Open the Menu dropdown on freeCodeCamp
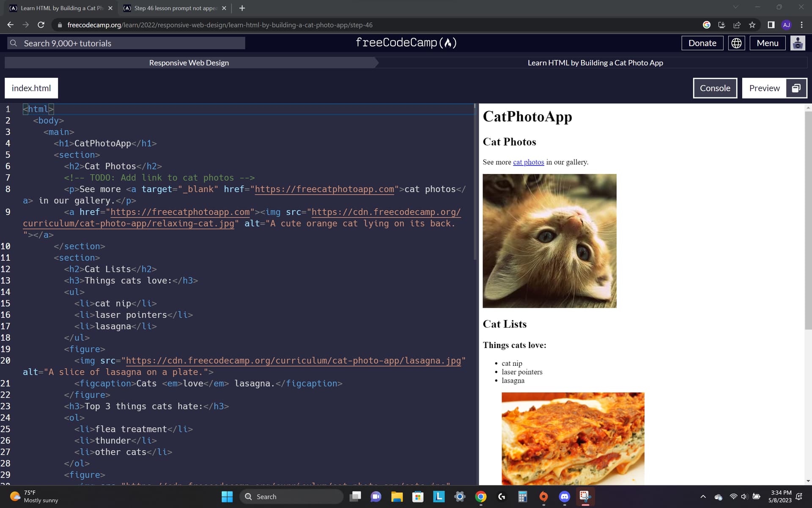This screenshot has width=812, height=508. 767,43
